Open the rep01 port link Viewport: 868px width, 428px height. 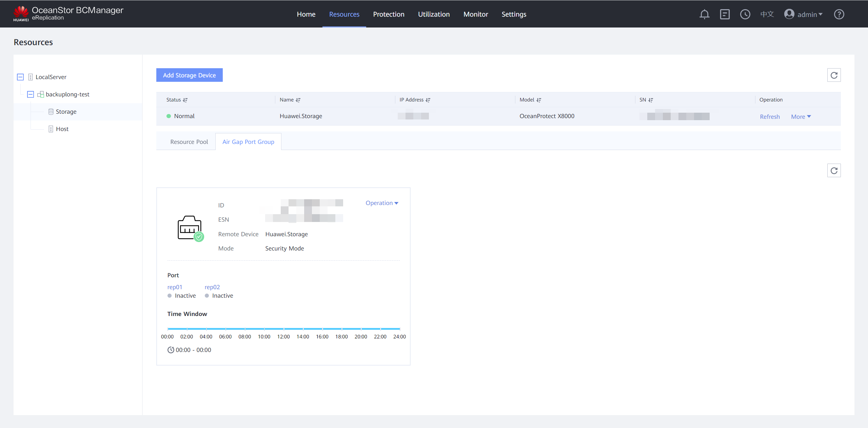click(x=175, y=287)
